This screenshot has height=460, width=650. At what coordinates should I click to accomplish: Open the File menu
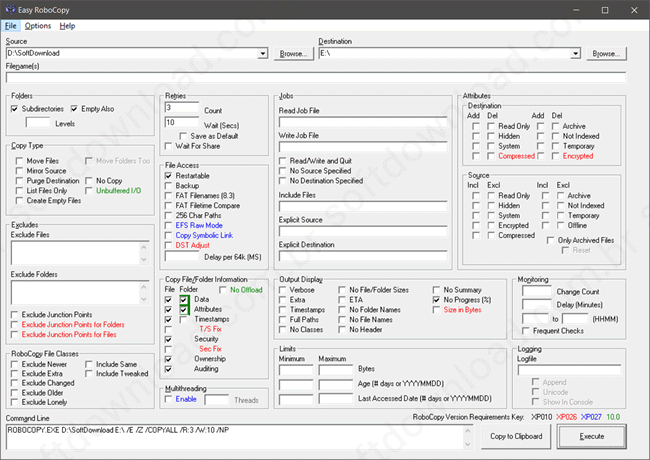(x=10, y=26)
